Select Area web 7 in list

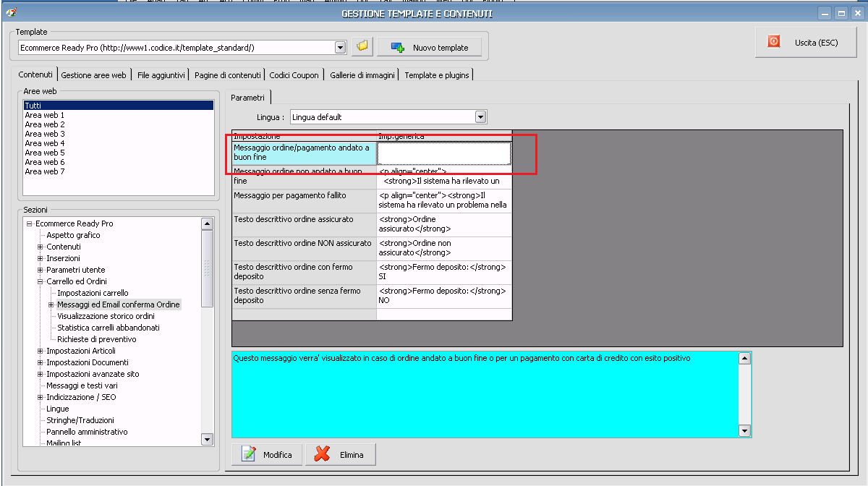point(44,171)
